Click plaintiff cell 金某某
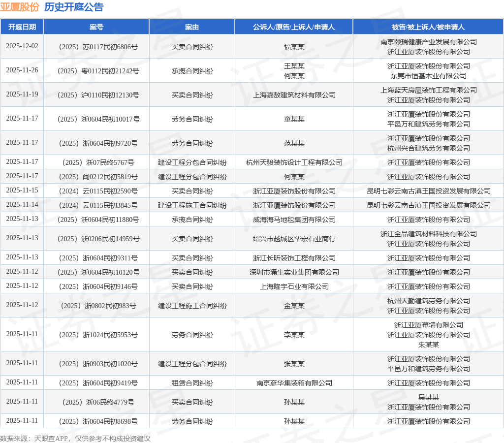This screenshot has height=443, width=504. coord(294,306)
